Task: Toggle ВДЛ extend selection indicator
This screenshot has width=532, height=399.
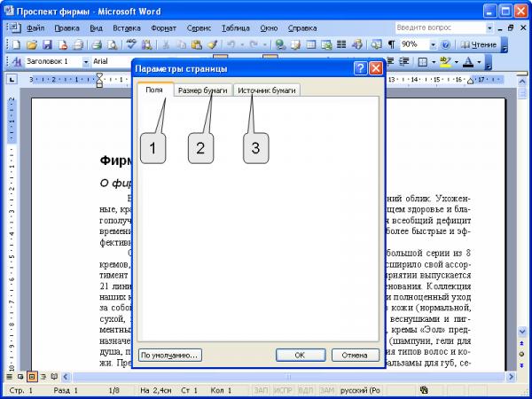Action: [305, 390]
